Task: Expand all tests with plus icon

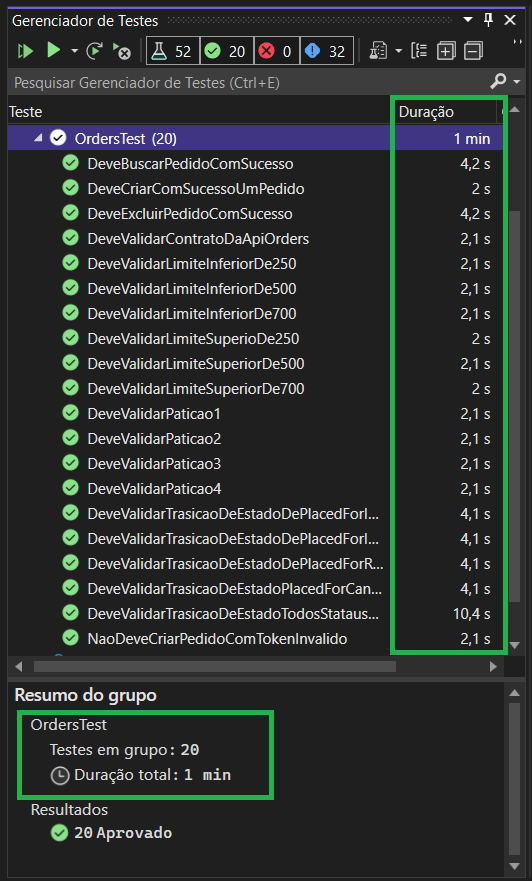Action: click(446, 51)
